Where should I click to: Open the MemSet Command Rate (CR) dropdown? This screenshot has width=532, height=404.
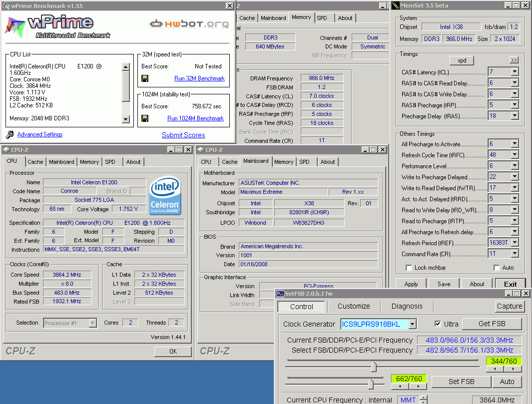click(515, 254)
